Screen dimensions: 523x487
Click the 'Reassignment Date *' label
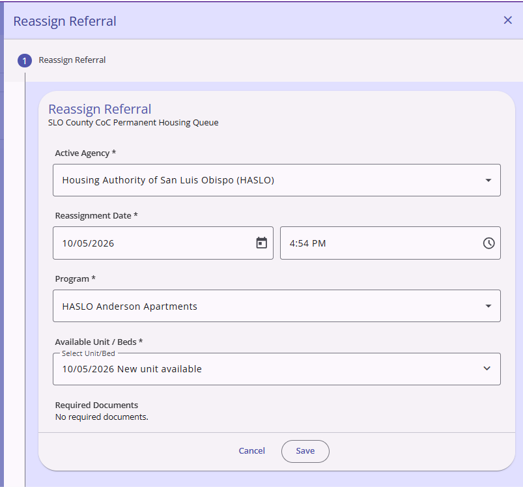[x=96, y=216]
